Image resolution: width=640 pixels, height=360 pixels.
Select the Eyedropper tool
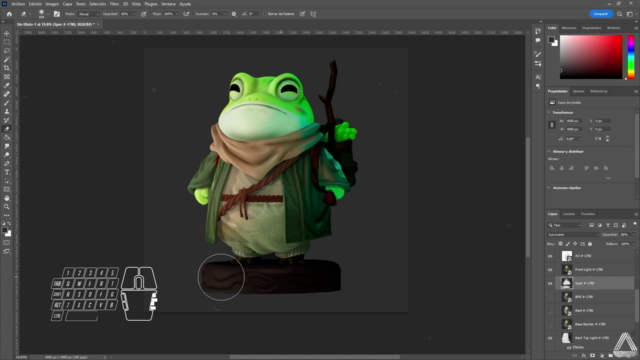click(7, 85)
